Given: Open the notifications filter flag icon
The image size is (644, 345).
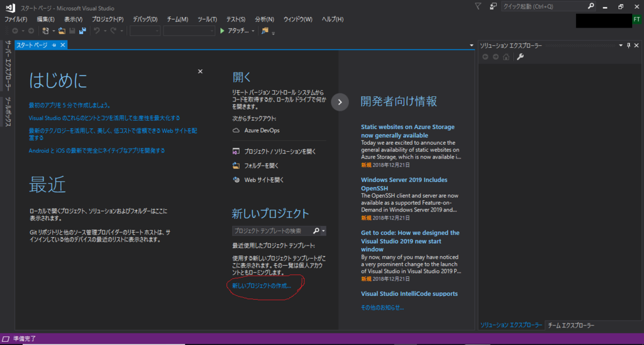Looking at the screenshot, I should click(x=478, y=6).
